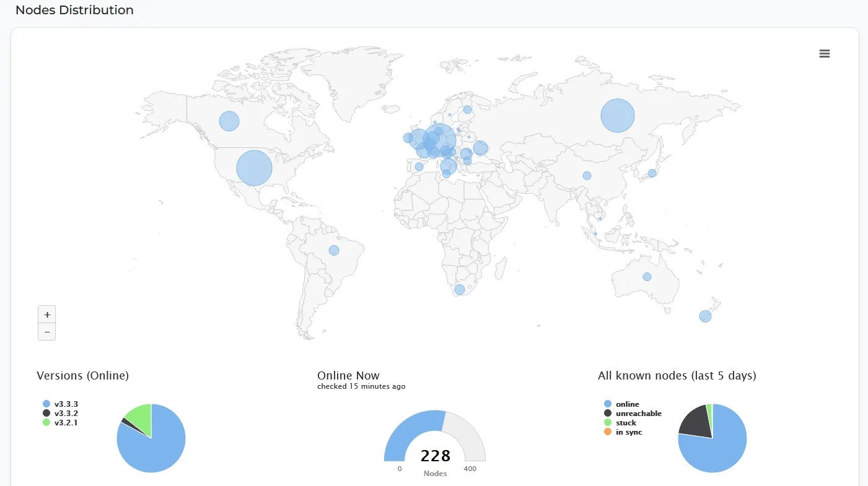Click the node bubble over Canada

[229, 121]
